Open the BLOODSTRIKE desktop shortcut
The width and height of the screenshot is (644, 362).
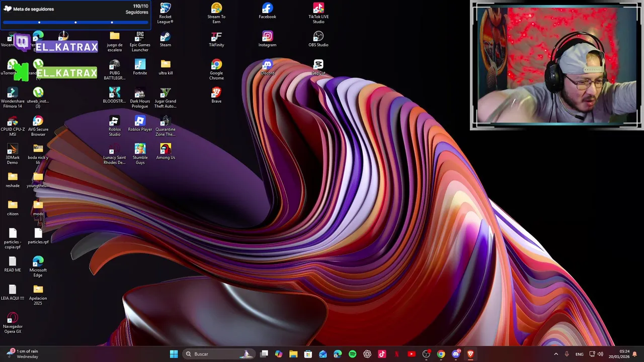pos(114,96)
